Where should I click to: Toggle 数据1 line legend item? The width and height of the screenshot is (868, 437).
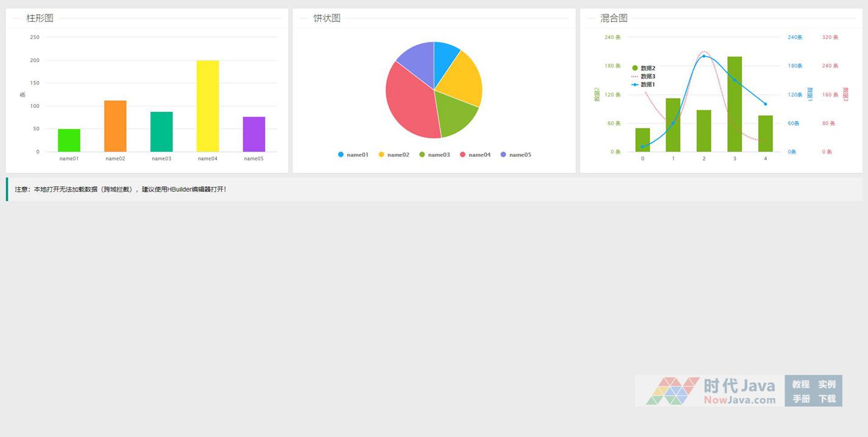644,85
